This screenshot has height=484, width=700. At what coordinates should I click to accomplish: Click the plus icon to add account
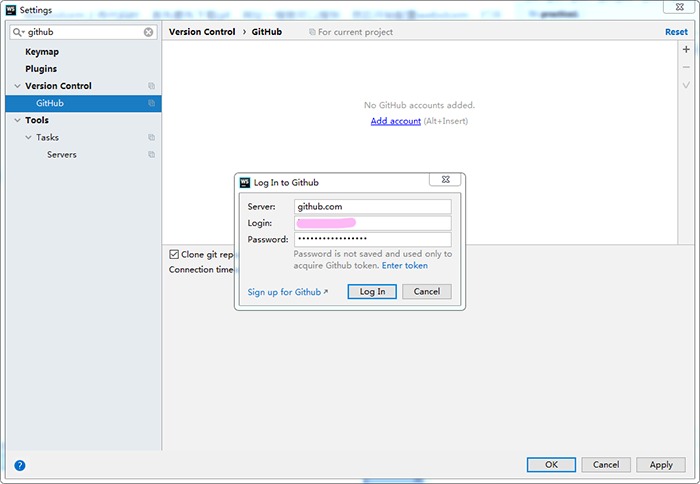[686, 49]
